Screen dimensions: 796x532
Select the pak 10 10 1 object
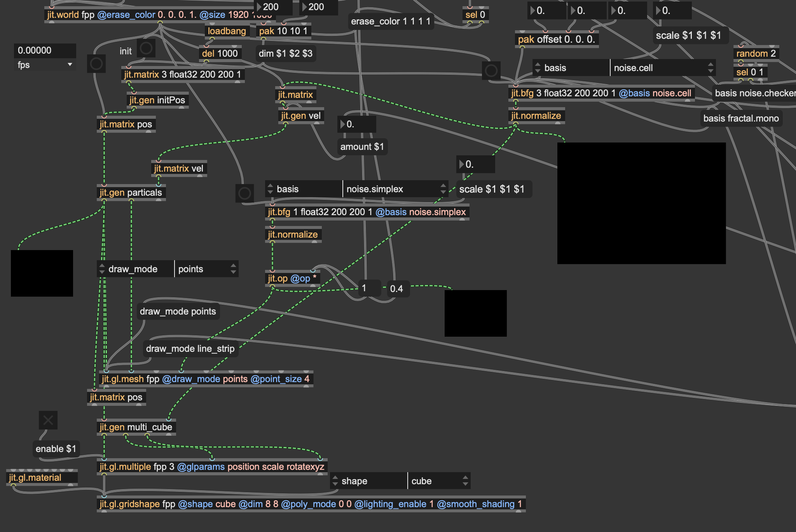point(284,31)
